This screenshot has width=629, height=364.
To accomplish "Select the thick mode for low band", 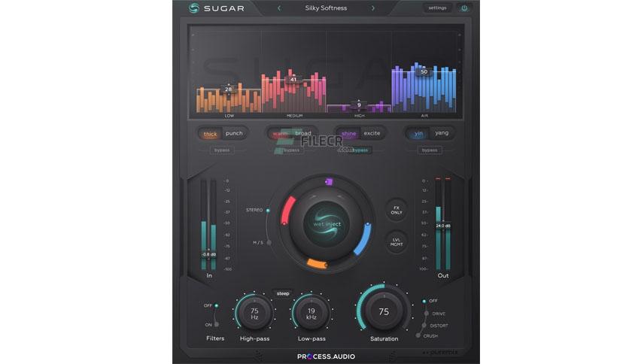I will click(210, 134).
